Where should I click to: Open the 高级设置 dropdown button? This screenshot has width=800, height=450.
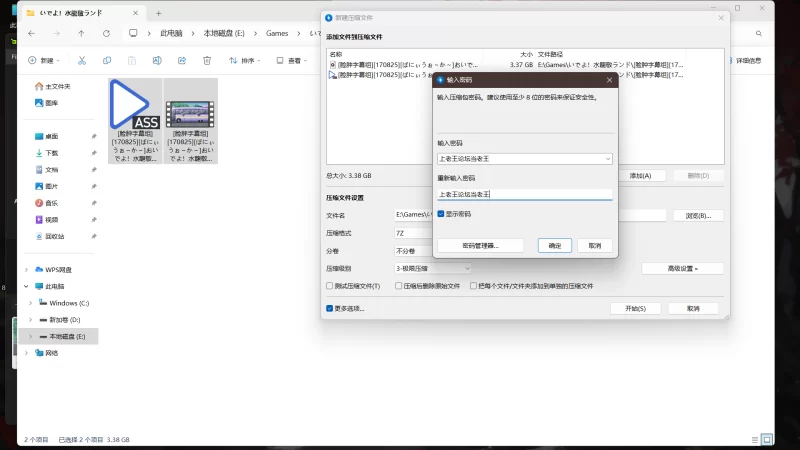click(x=683, y=268)
